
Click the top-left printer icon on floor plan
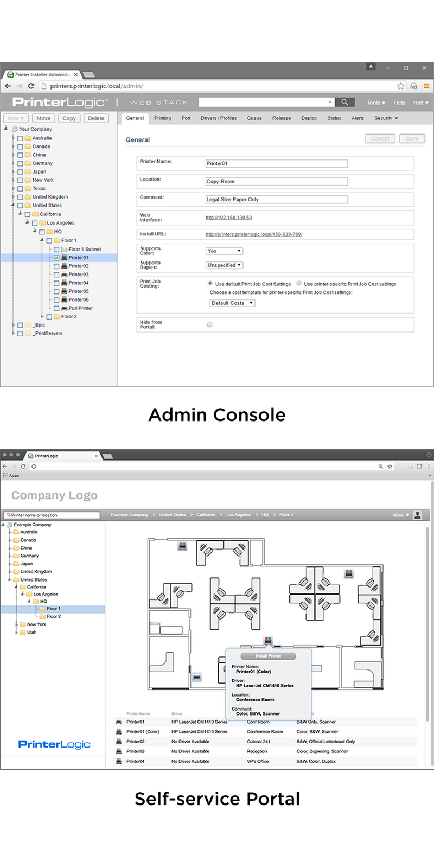182,546
